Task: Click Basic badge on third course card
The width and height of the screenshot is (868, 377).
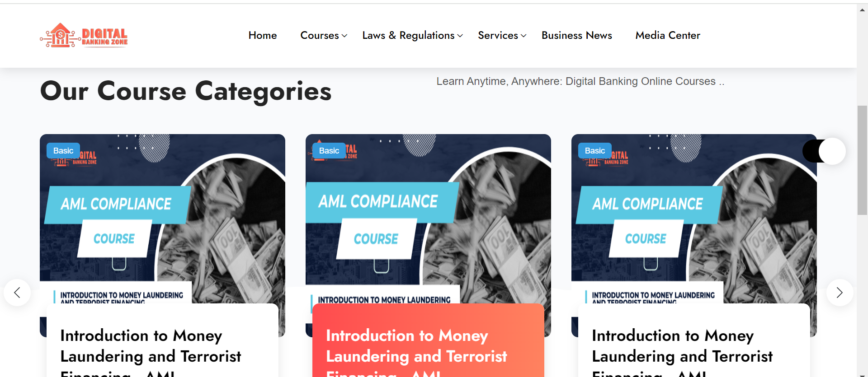Action: (595, 151)
